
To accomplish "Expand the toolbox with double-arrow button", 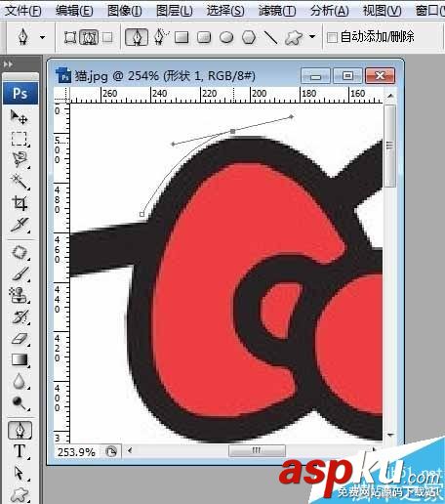I will [8, 64].
